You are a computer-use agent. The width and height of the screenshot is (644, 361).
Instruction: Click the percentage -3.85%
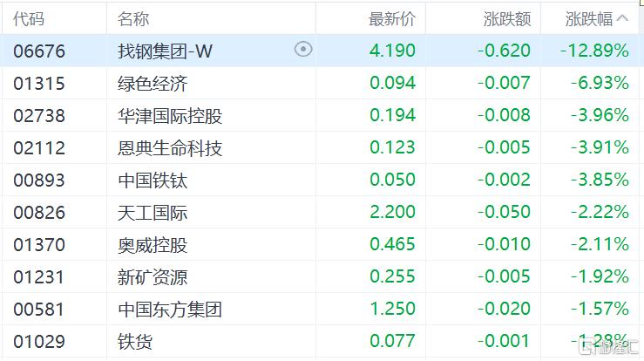(600, 180)
